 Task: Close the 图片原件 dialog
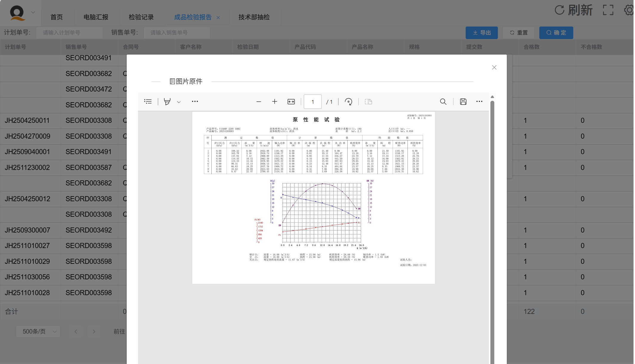(x=494, y=67)
